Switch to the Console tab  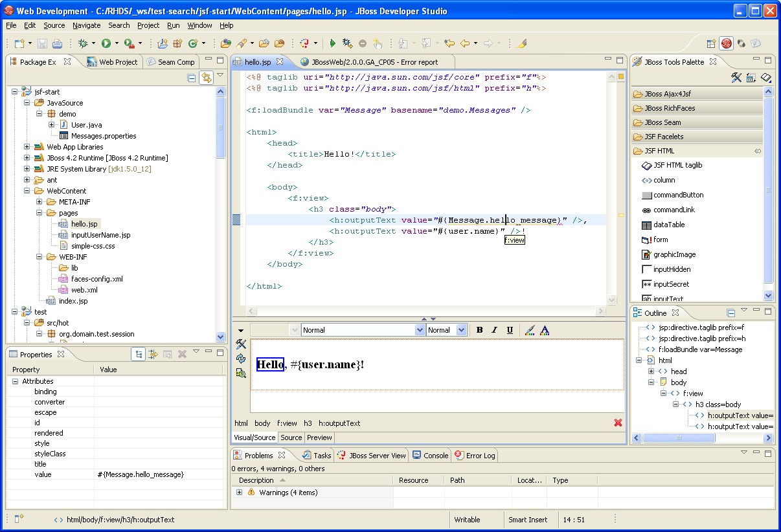point(435,456)
